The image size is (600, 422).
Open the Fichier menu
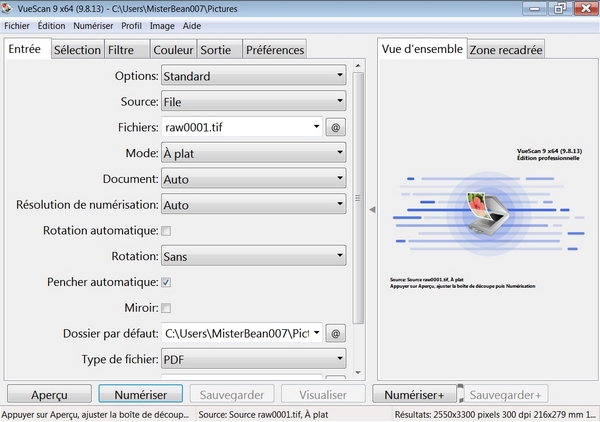(16, 26)
